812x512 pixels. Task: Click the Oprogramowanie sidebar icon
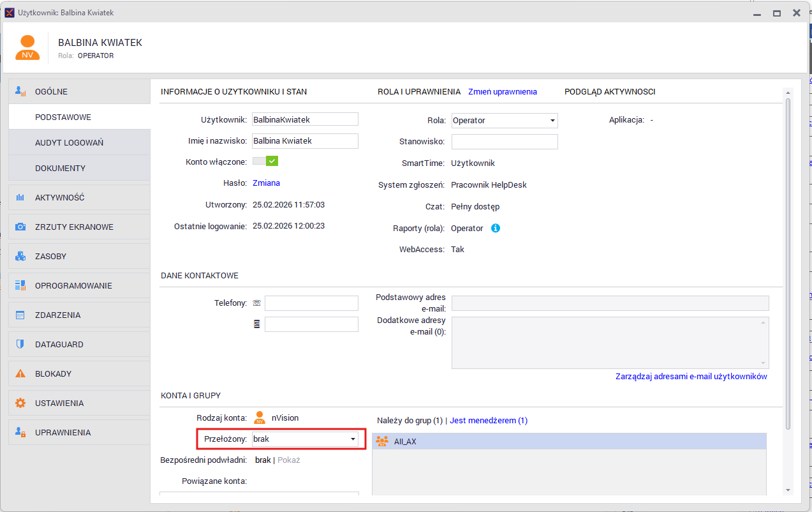(x=20, y=286)
